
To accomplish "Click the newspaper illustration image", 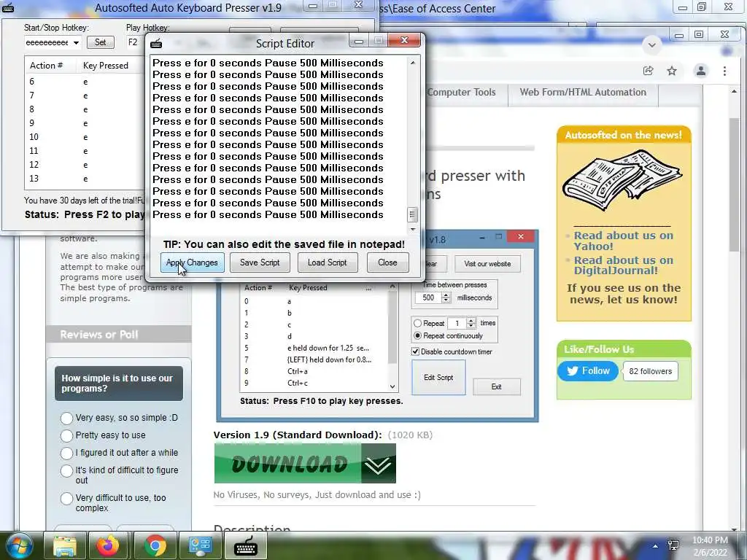I will (622, 180).
